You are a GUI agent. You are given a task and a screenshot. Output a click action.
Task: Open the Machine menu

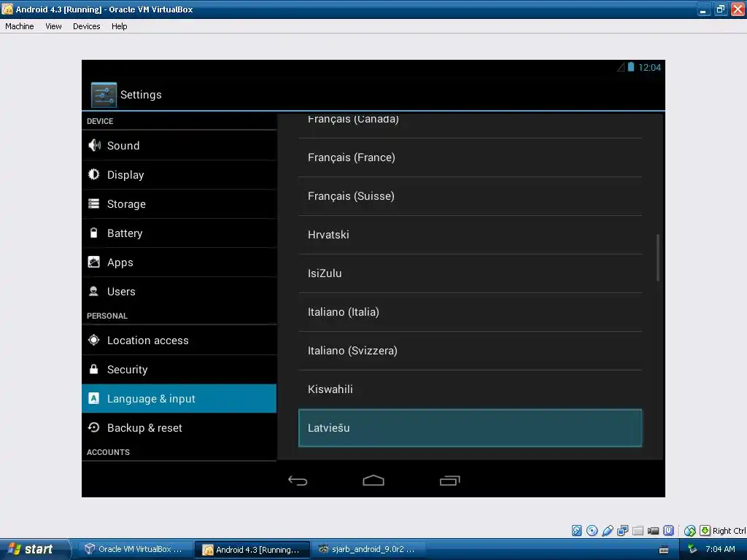tap(20, 26)
